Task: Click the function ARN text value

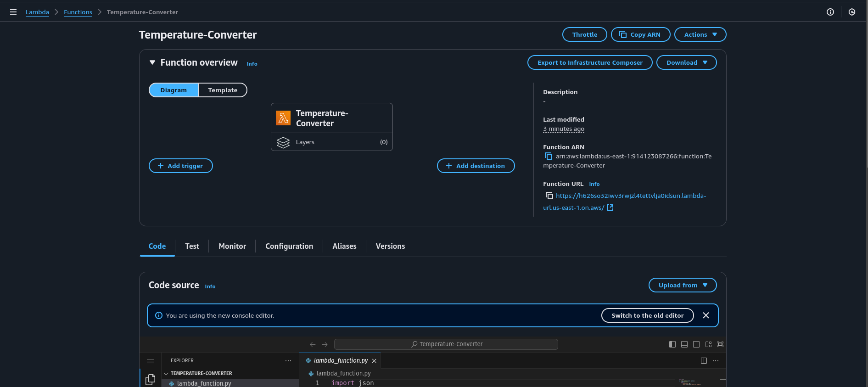Action: [627, 161]
